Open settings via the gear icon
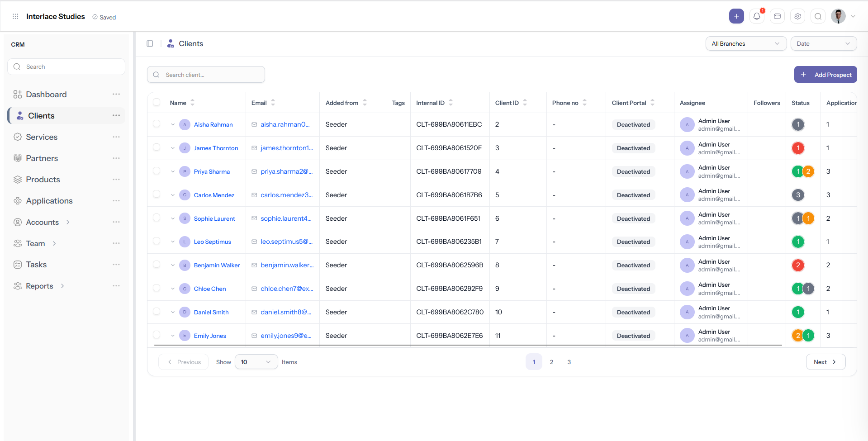This screenshot has width=868, height=441. tap(797, 16)
